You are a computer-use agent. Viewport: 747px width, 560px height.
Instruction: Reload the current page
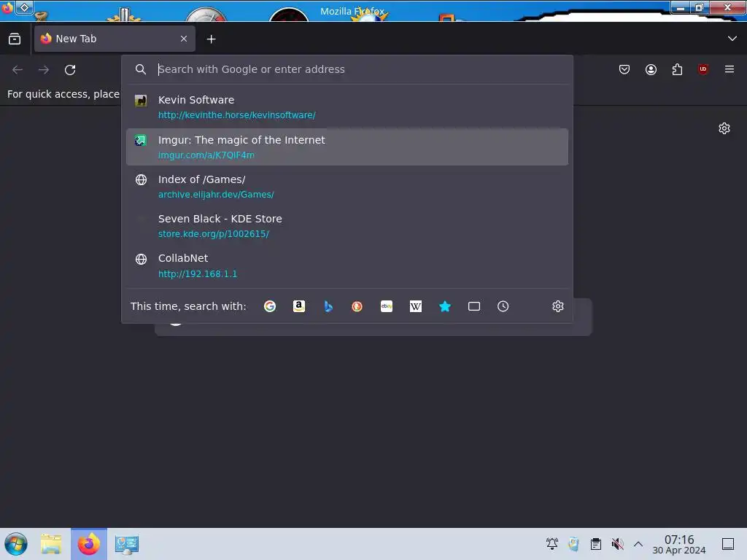70,69
